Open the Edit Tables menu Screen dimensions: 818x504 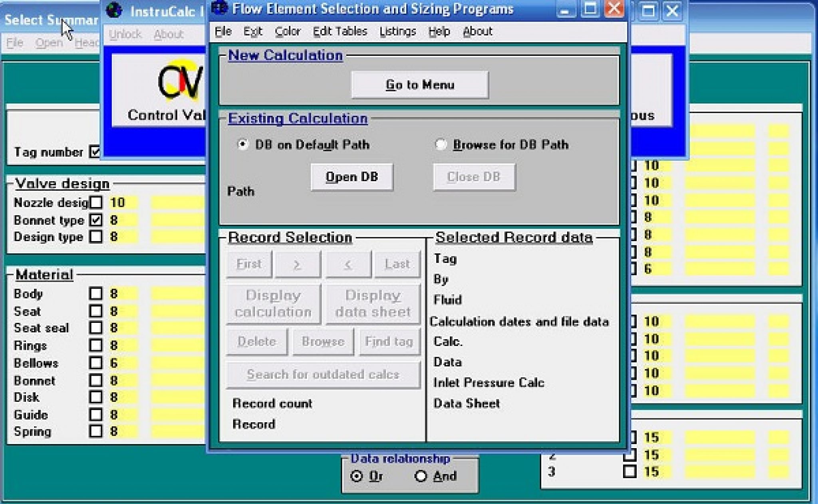[340, 31]
